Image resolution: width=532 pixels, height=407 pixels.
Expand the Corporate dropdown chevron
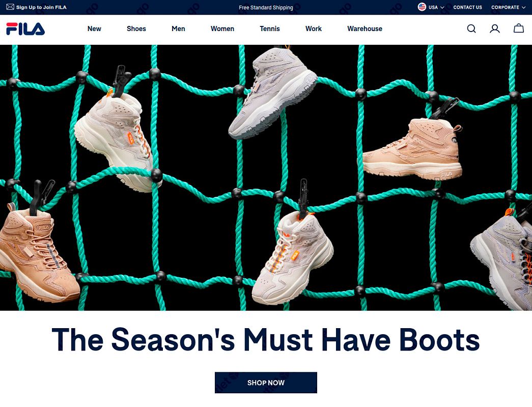(523, 8)
